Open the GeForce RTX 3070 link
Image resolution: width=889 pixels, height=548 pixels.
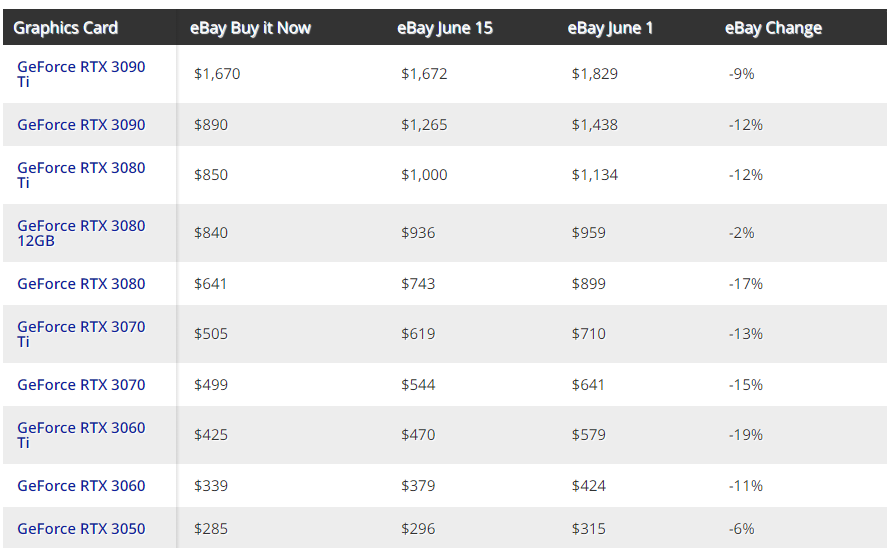pyautogui.click(x=81, y=385)
